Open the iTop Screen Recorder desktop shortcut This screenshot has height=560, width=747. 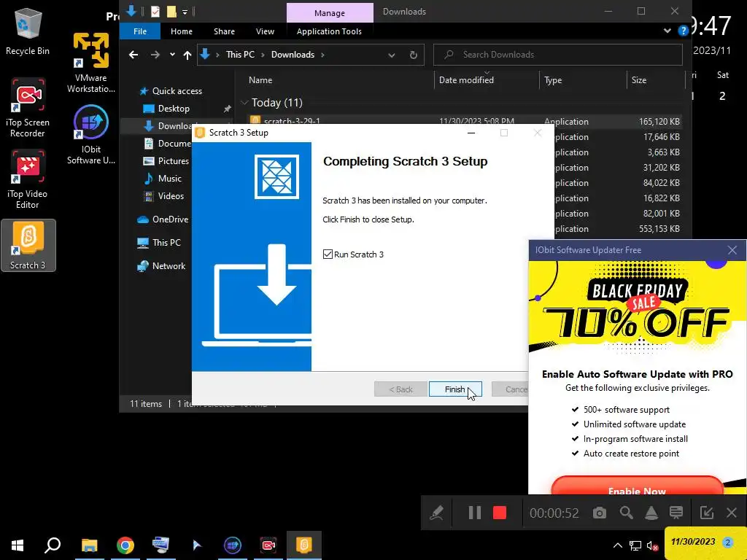pyautogui.click(x=27, y=108)
